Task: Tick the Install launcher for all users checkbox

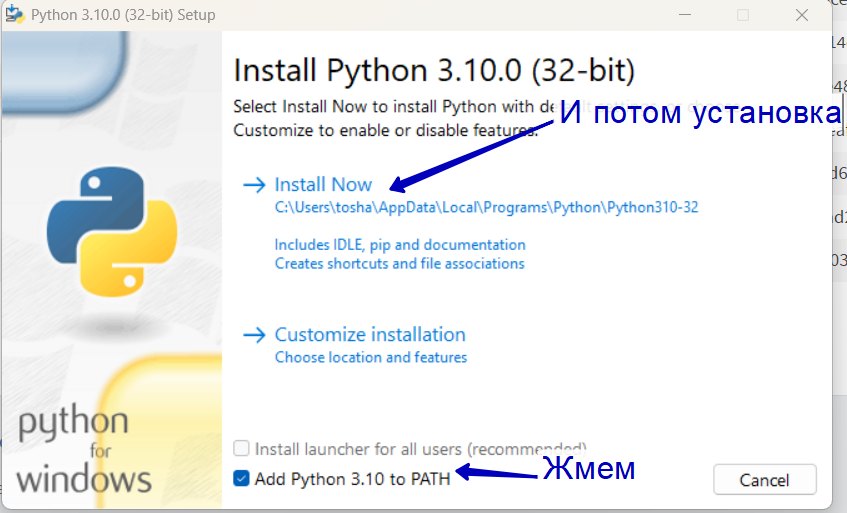Action: (x=241, y=448)
